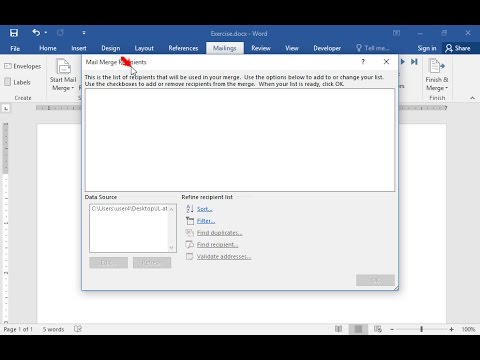Open the undo history dropdown arrow

click(x=46, y=33)
